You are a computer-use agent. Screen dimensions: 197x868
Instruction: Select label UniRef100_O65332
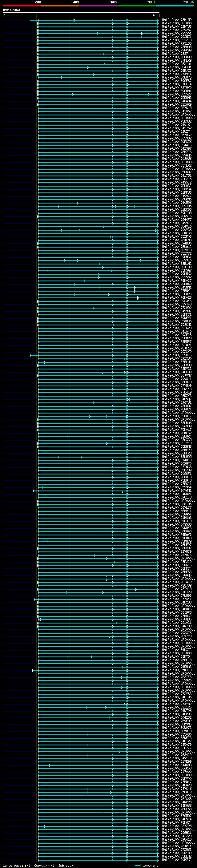coord(177,139)
